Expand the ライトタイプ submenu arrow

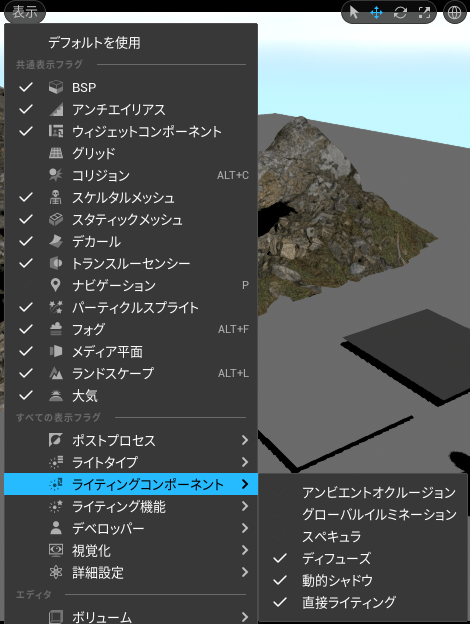245,462
